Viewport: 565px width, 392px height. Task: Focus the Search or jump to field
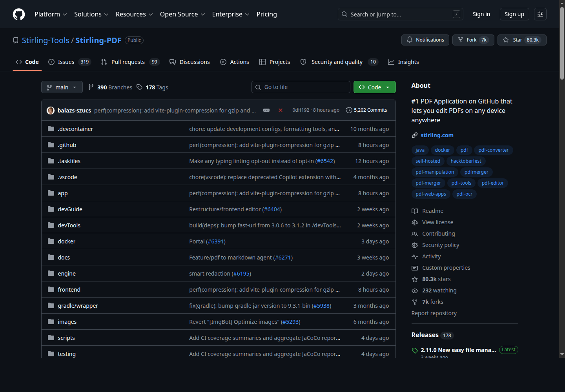click(x=401, y=14)
